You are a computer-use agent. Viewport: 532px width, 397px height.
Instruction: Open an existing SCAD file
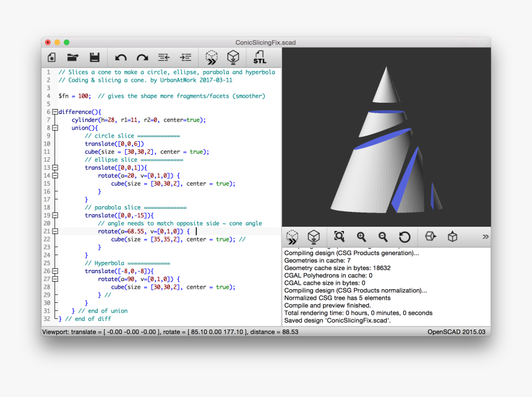(x=72, y=57)
